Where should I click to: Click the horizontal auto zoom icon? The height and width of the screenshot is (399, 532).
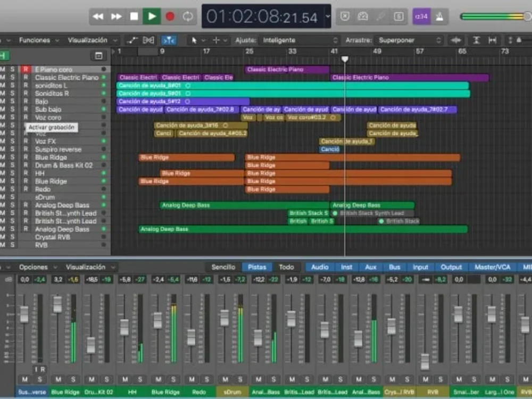pyautogui.click(x=493, y=40)
